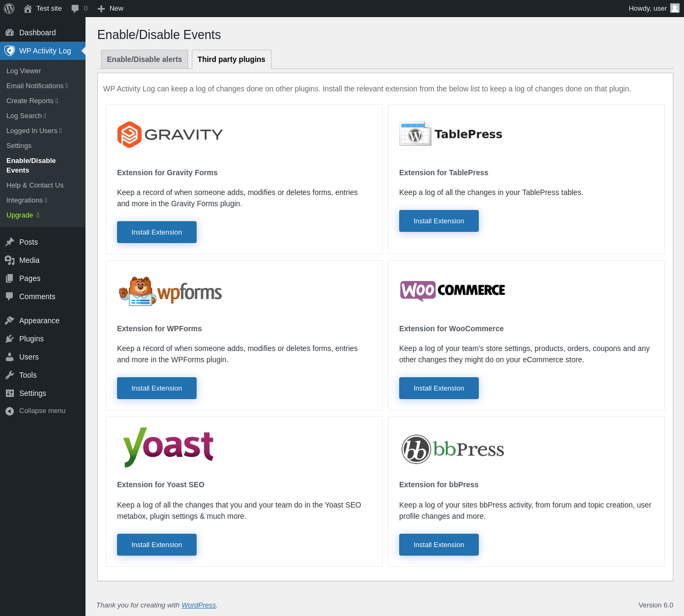Viewport: 684px width, 616px height.
Task: Click the WordPress logo icon in admin bar
Action: 9,9
